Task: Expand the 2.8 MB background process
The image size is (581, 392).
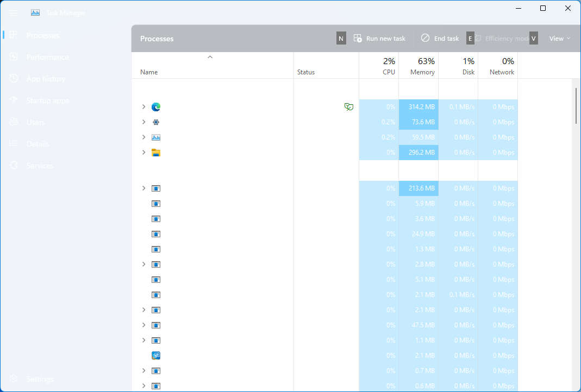Action: point(144,264)
